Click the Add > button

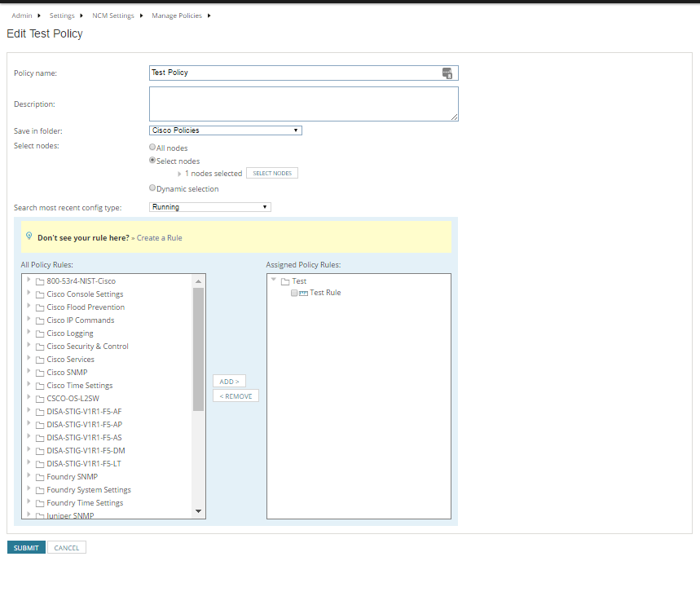coord(230,382)
